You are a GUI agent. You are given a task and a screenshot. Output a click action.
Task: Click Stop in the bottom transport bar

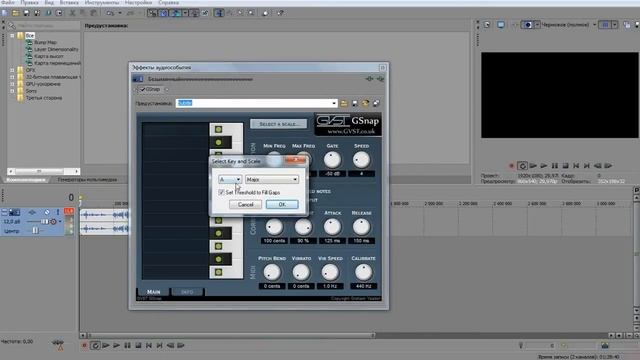[138, 345]
